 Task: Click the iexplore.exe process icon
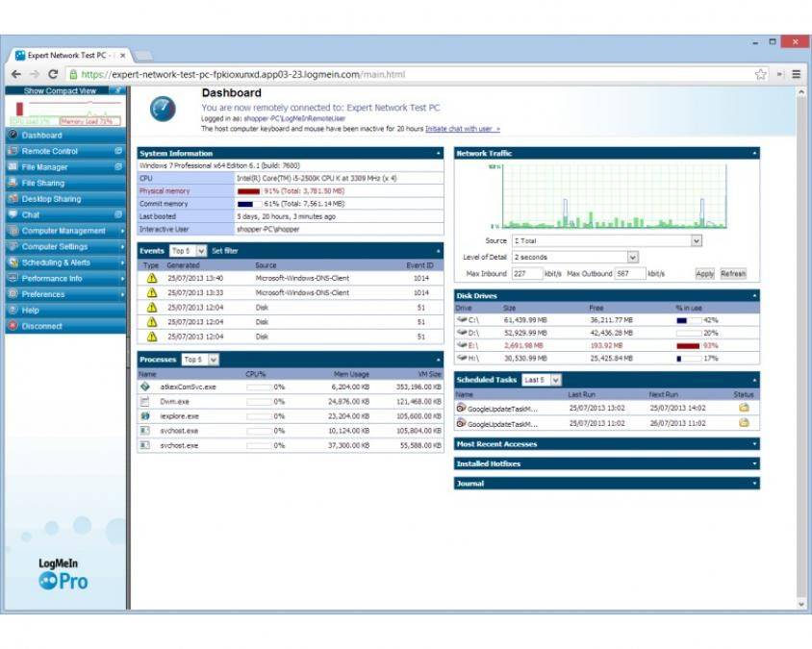click(145, 416)
